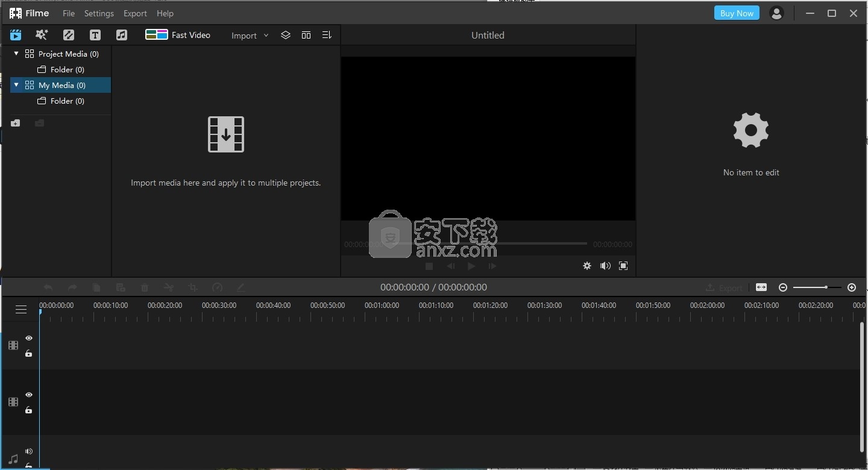Open the Import dropdown

250,36
